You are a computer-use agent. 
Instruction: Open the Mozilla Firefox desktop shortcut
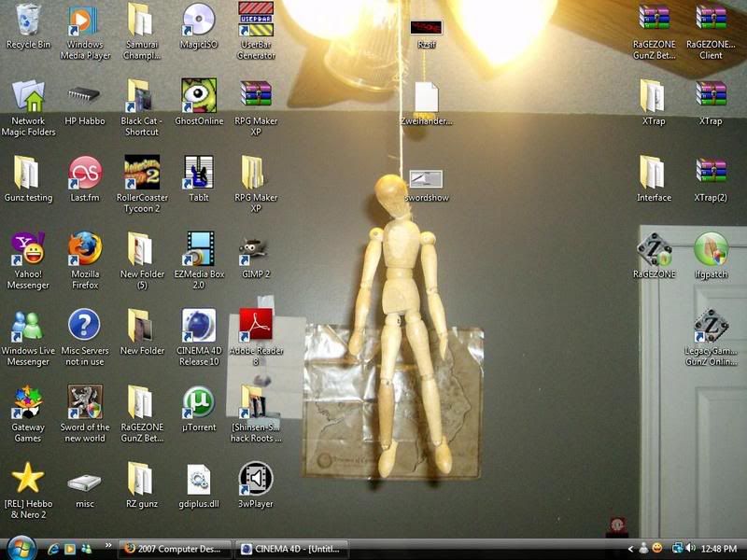point(84,250)
